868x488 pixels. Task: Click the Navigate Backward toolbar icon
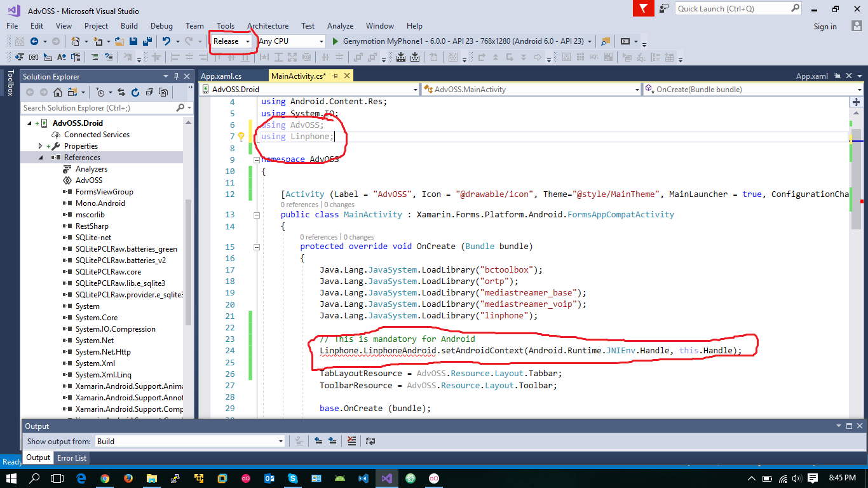point(34,41)
